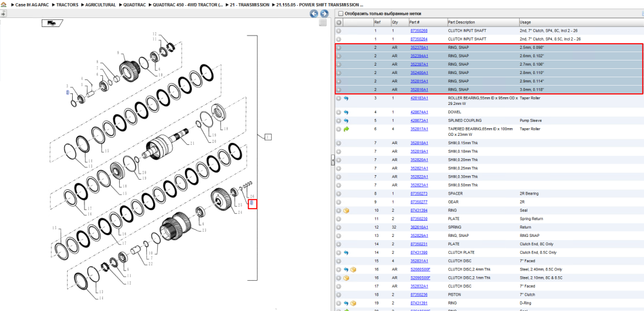Sort by Part # column header
The height and width of the screenshot is (311, 644).
tap(414, 22)
